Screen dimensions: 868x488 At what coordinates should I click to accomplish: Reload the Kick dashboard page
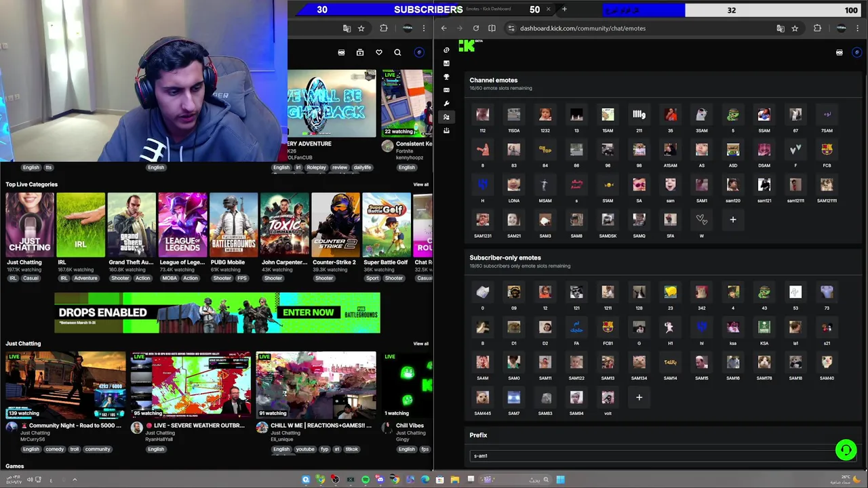pos(475,28)
